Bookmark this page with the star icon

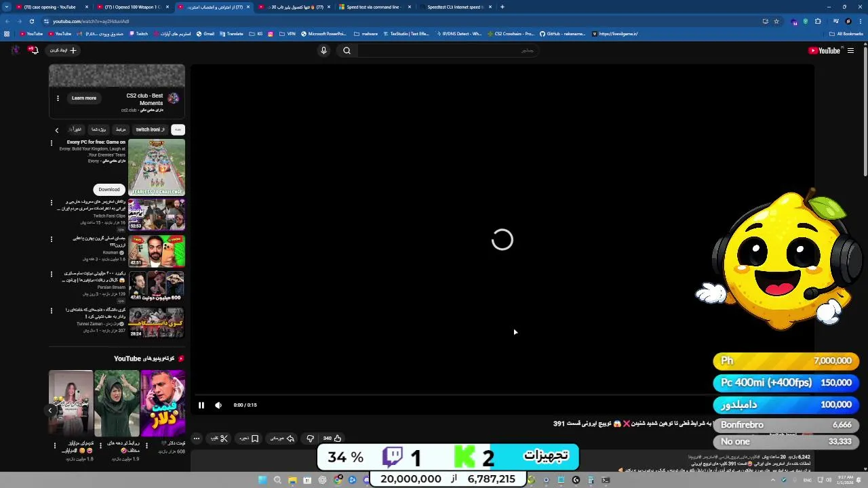click(x=776, y=21)
